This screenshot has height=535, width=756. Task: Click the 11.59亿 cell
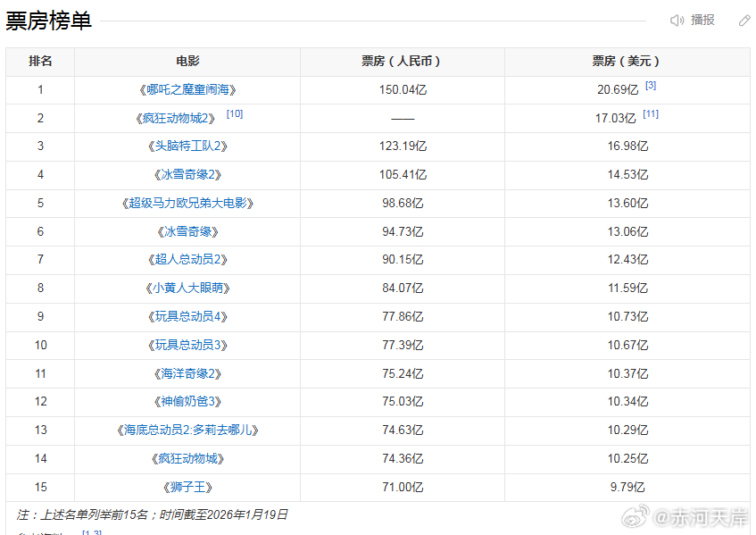(627, 288)
